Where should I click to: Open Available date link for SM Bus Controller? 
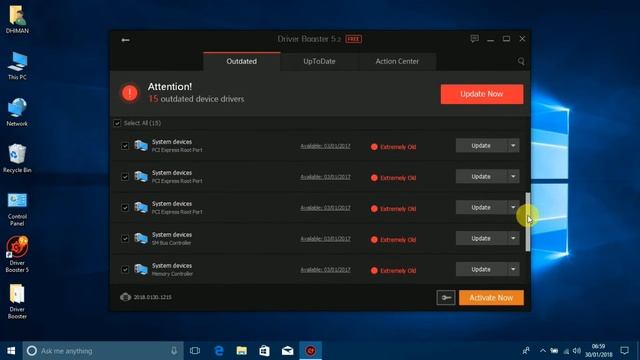click(325, 239)
